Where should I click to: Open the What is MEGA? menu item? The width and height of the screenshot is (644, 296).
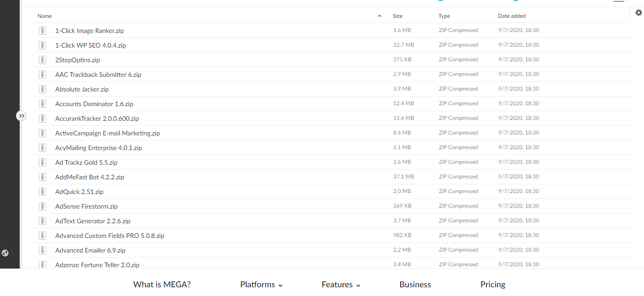pos(162,285)
